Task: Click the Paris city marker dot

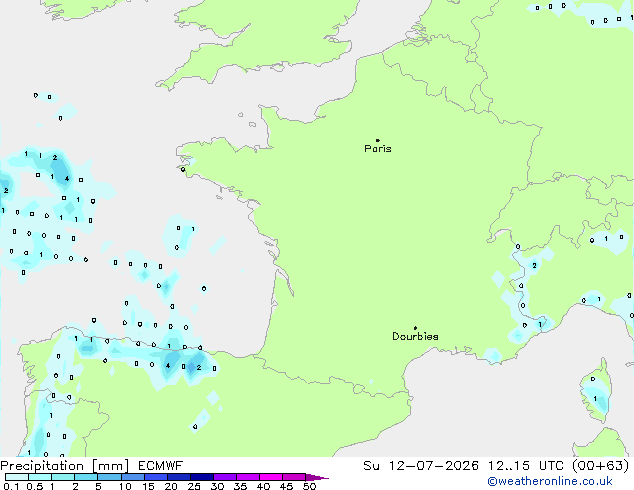Action: pyautogui.click(x=378, y=140)
